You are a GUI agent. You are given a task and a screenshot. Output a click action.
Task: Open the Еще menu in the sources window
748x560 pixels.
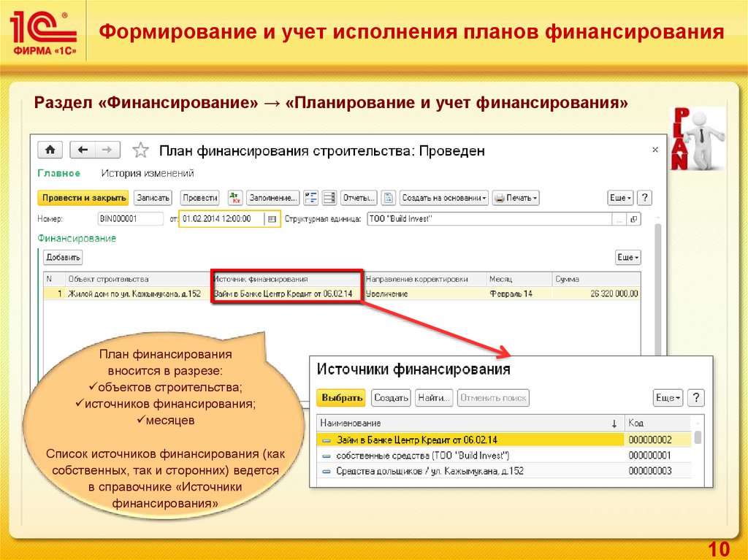coord(668,398)
